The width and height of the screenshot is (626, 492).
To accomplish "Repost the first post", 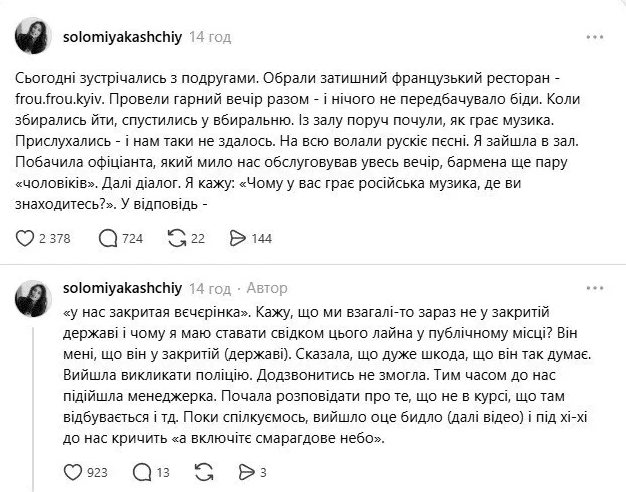I will (x=178, y=238).
